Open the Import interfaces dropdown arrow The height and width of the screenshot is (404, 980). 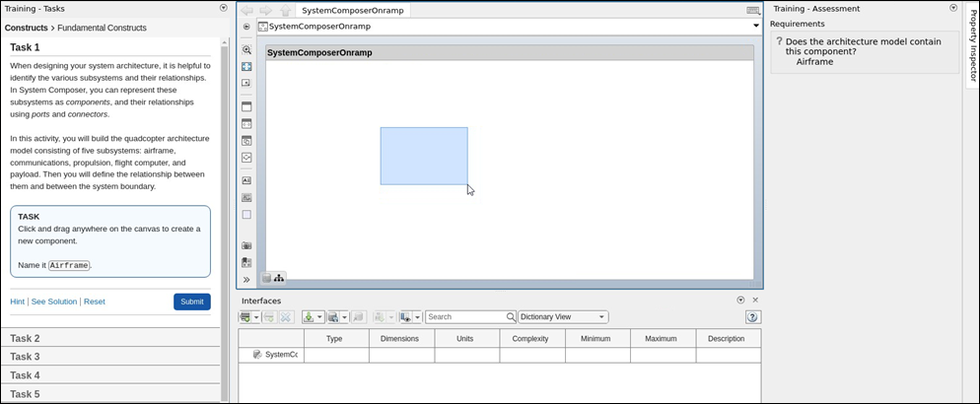(x=319, y=317)
